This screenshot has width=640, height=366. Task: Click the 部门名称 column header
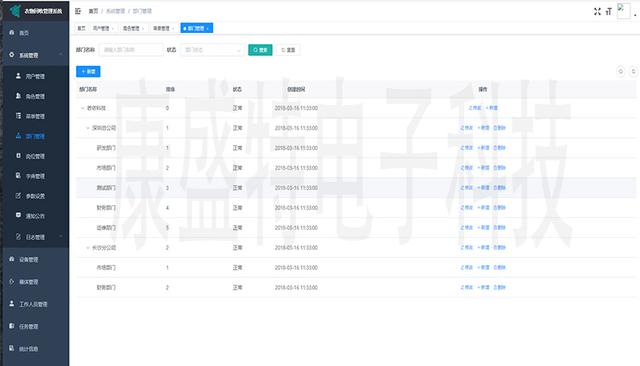point(88,89)
